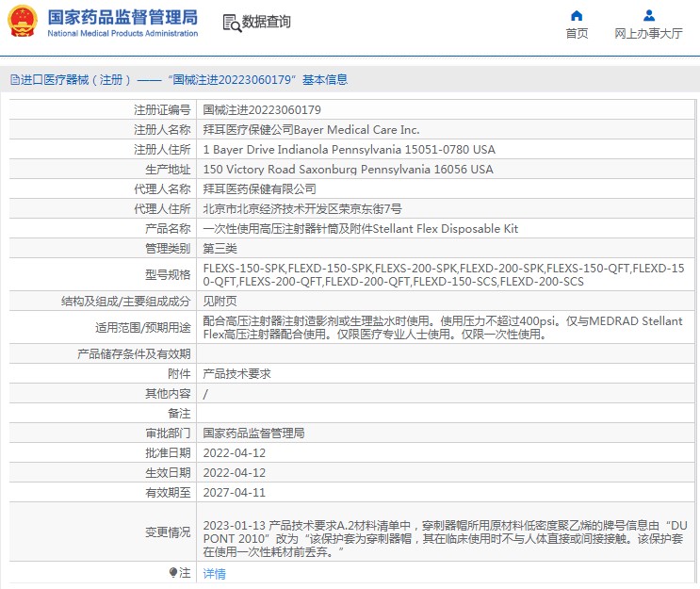Open 网上办事大厅 online service hall

648,34
